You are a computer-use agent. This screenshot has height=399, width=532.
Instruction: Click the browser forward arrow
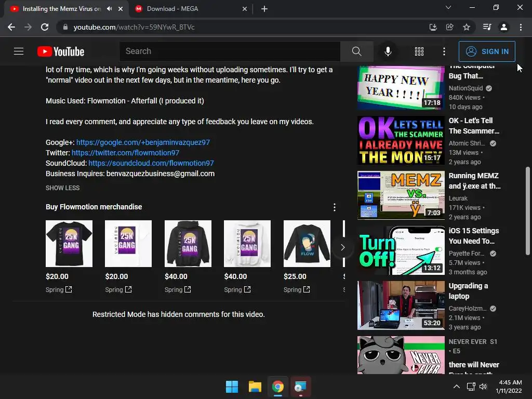pos(28,27)
